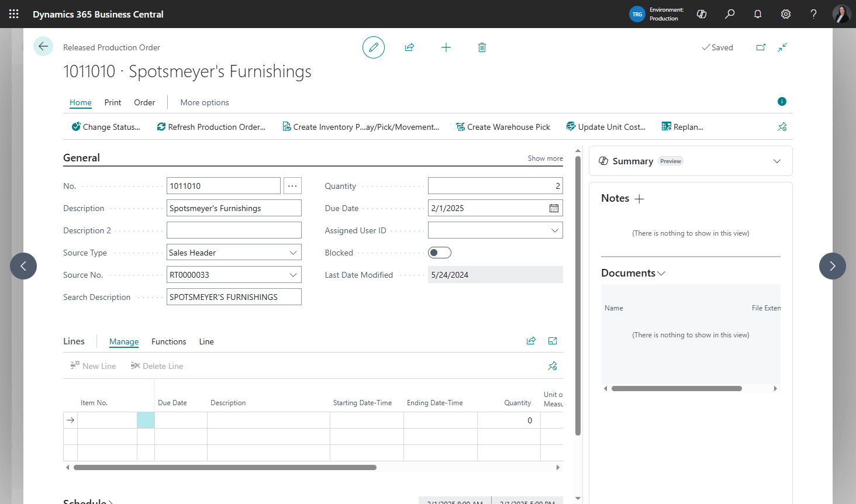
Task: Open Copilot from the top bar
Action: pos(702,14)
